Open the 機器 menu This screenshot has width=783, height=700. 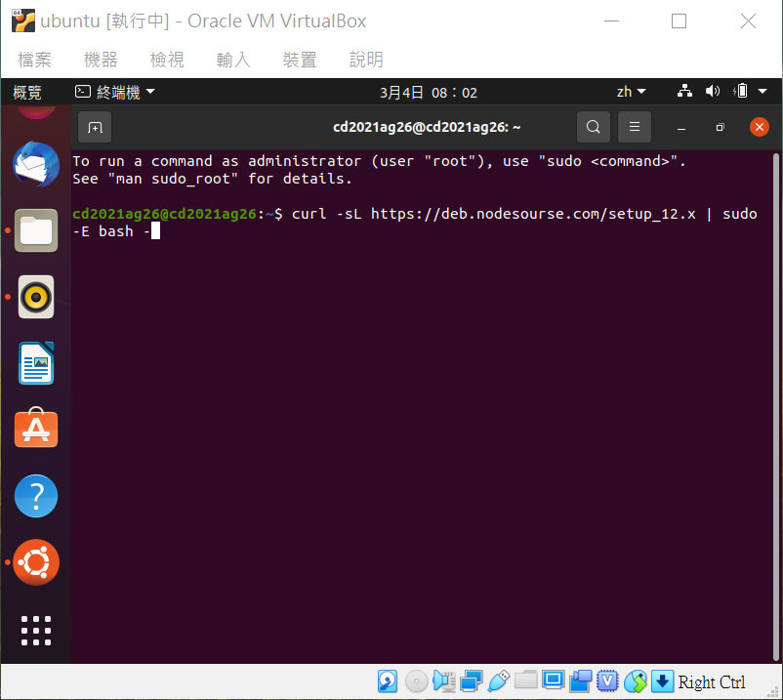coord(101,60)
